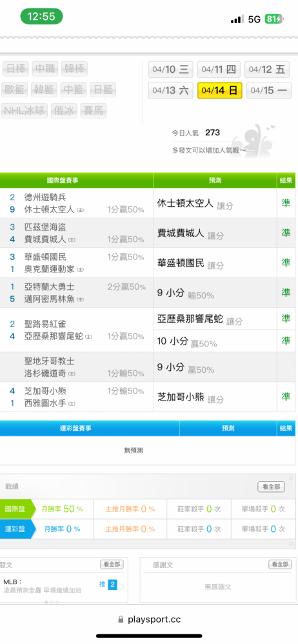Click team name 邁阿密馬林魚
Screen dimensions: 298x644
point(50,299)
